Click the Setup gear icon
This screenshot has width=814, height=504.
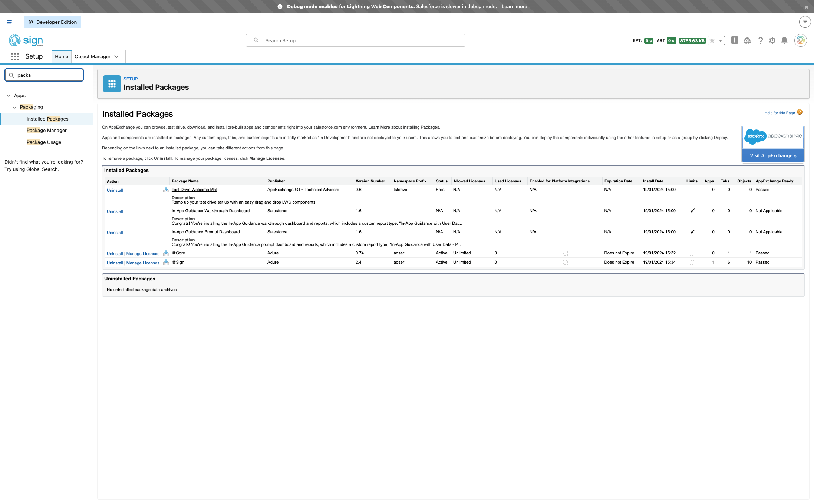[772, 40]
